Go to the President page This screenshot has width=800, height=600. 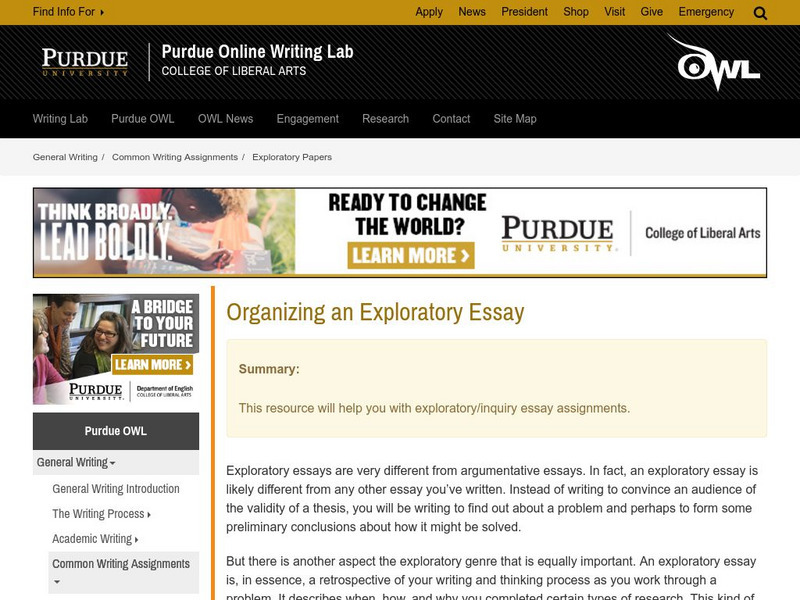tap(524, 12)
